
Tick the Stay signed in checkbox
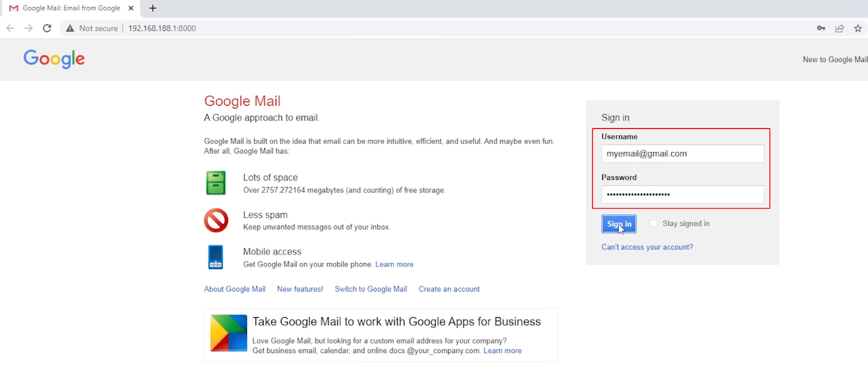click(x=653, y=223)
